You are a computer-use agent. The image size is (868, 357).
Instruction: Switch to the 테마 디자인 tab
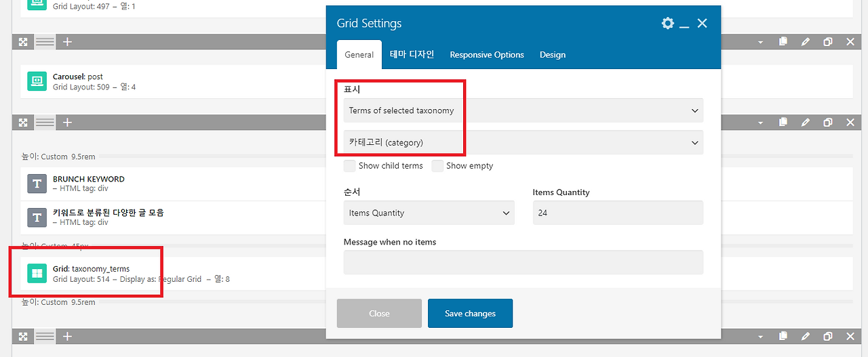tap(412, 55)
